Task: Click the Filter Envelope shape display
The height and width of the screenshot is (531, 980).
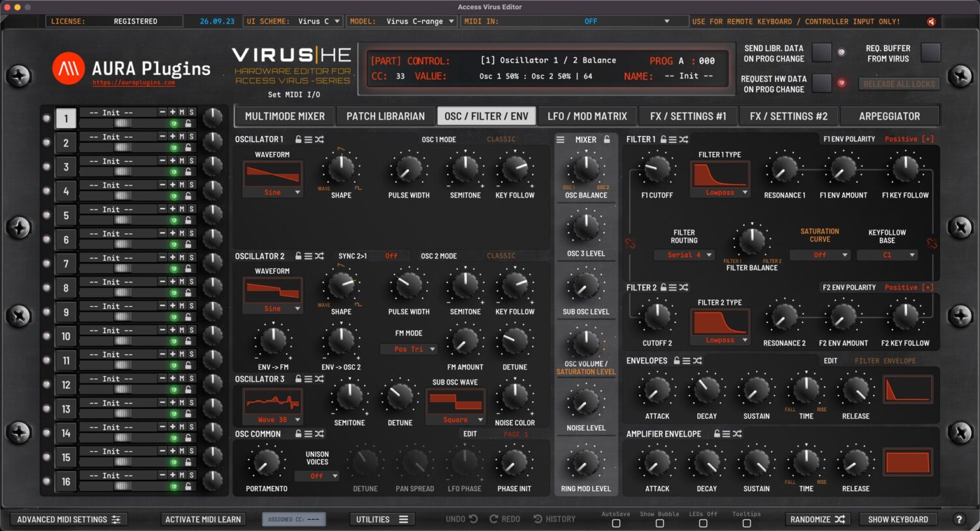Action: click(908, 389)
